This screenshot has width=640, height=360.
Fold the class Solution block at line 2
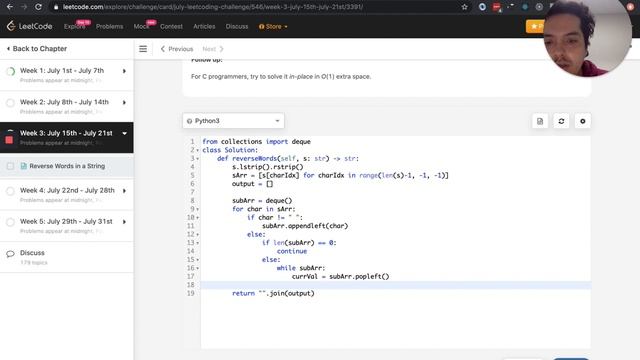click(x=198, y=150)
